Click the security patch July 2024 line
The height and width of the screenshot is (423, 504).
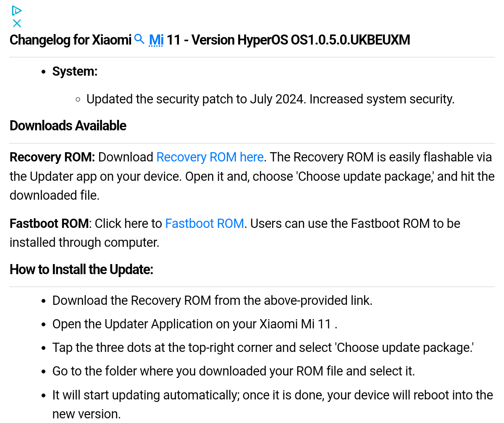click(270, 99)
